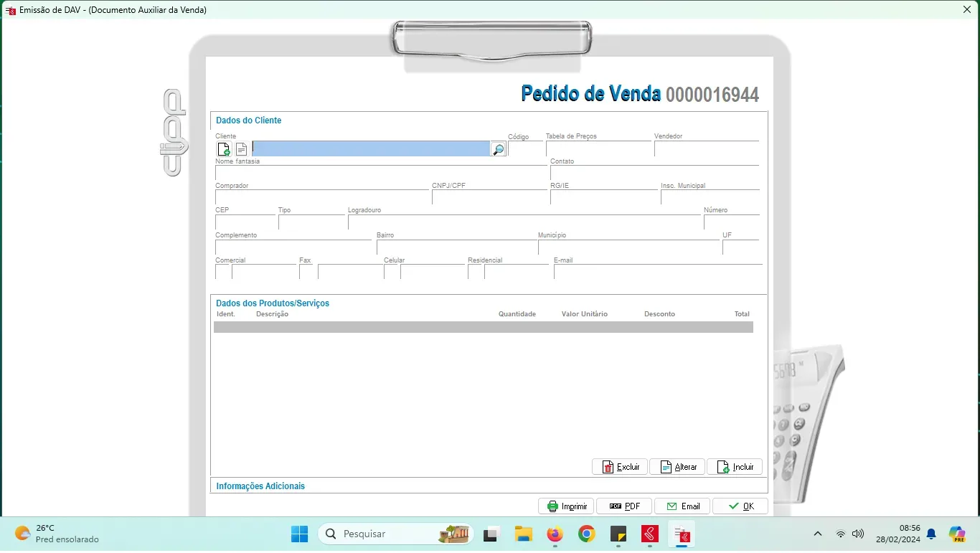
Task: Click into the UF state field
Action: [x=740, y=247]
